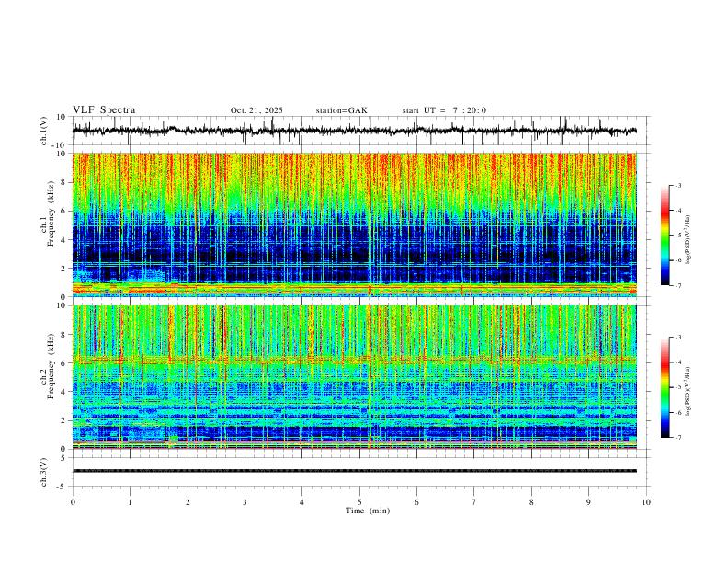Viewport: 728px width, 563px height.
Task: Click time axis tick label "5"
Action: (359, 502)
